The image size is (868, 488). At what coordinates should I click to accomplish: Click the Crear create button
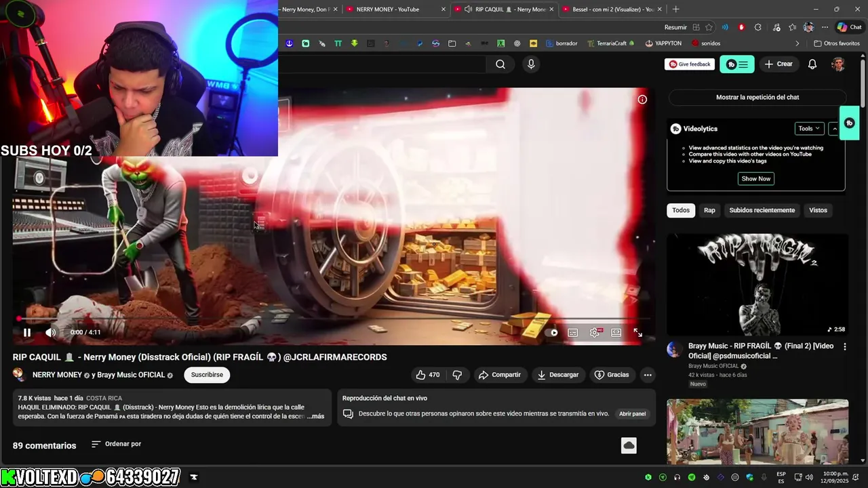coord(778,64)
